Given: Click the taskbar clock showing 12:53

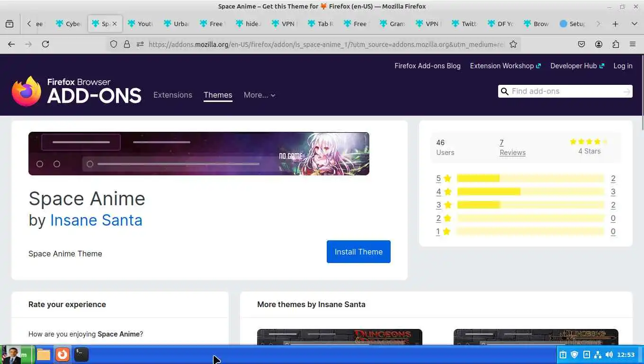Looking at the screenshot, I should pyautogui.click(x=626, y=355).
